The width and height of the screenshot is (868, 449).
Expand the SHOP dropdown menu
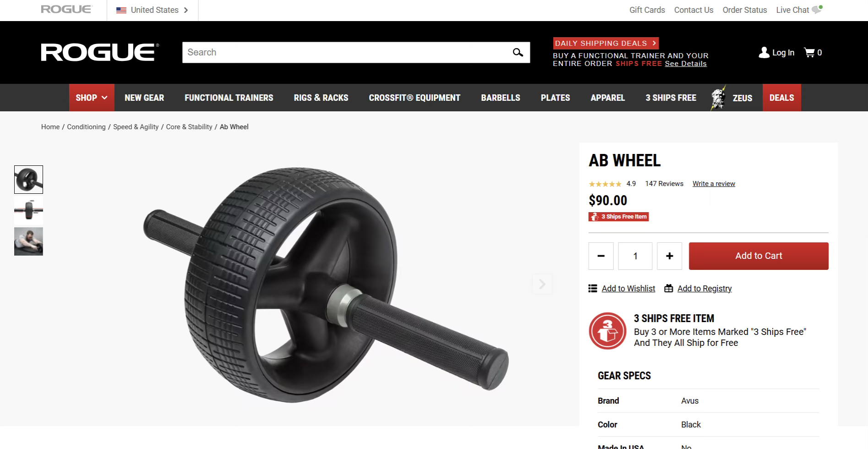92,98
